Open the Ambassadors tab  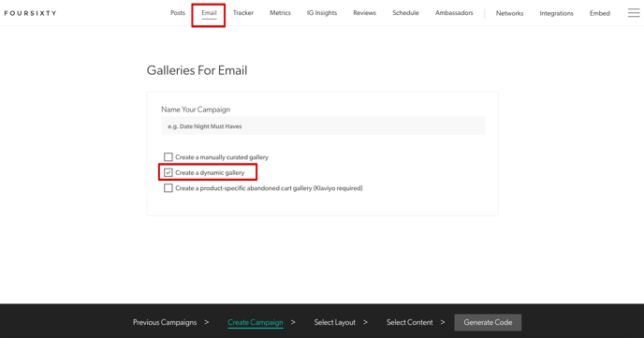[454, 13]
